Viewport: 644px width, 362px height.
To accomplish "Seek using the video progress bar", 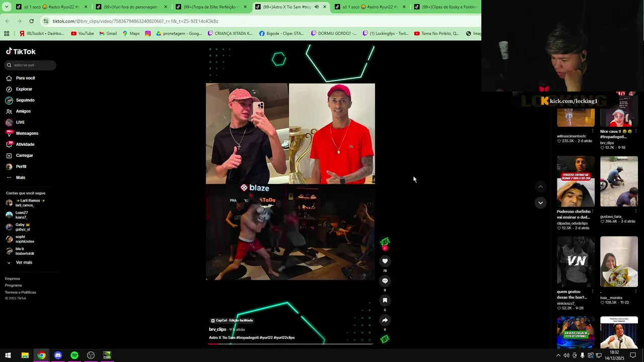I will click(290, 344).
